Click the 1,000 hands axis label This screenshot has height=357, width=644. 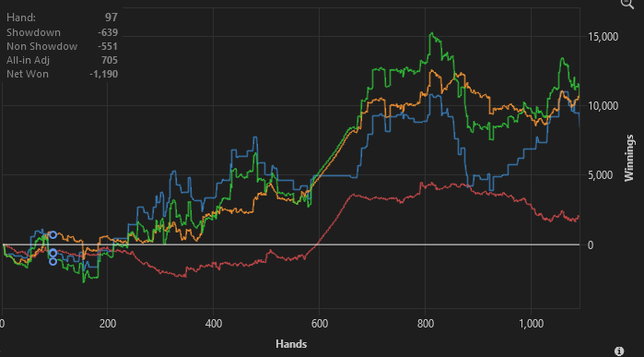[532, 323]
